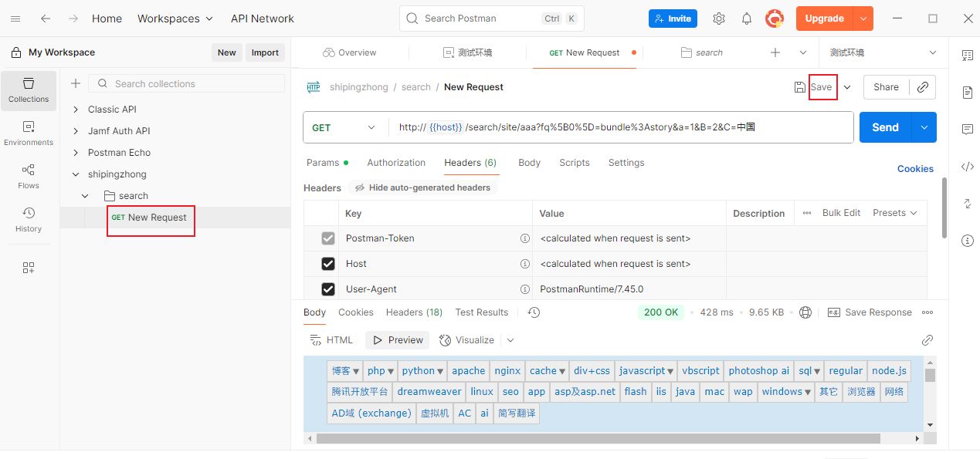Click the copy link icon beside Share
The width and height of the screenshot is (980, 459).
923,87
